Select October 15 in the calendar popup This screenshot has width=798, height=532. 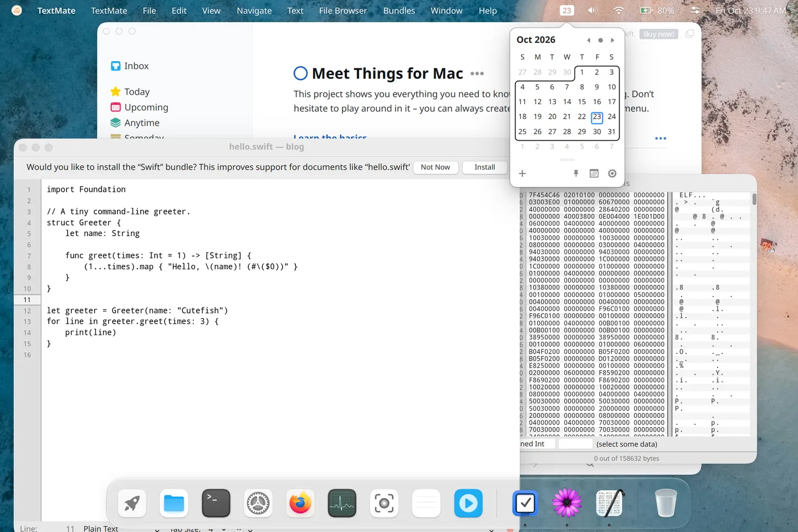[582, 101]
